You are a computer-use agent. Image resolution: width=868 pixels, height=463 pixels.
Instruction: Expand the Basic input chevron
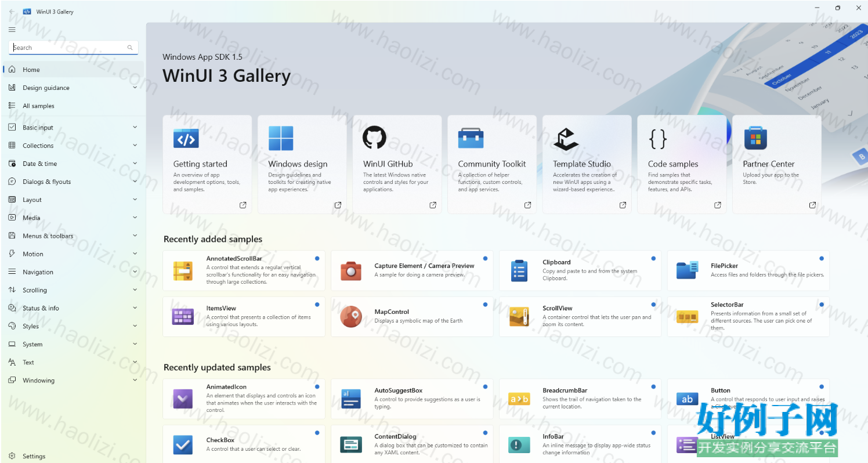coord(135,127)
